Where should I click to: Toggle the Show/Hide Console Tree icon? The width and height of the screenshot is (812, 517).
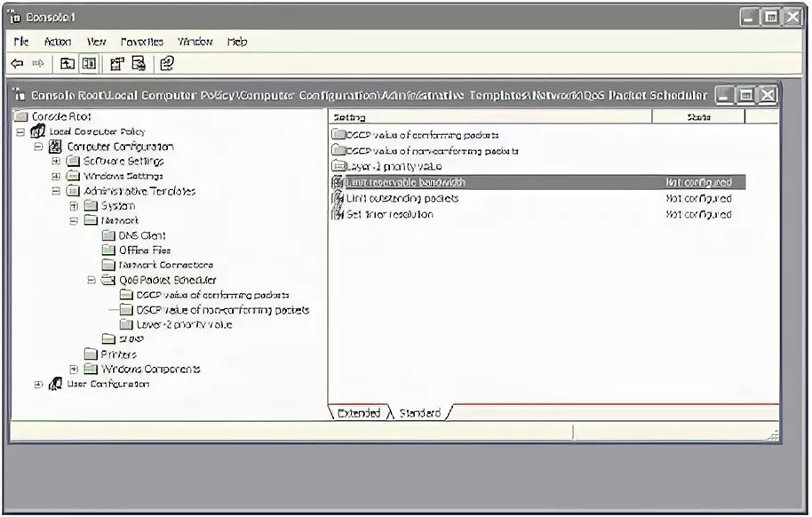click(x=89, y=63)
